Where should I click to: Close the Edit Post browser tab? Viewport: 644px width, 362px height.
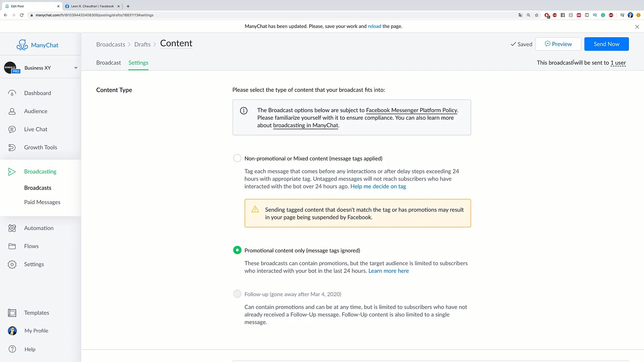pyautogui.click(x=58, y=6)
